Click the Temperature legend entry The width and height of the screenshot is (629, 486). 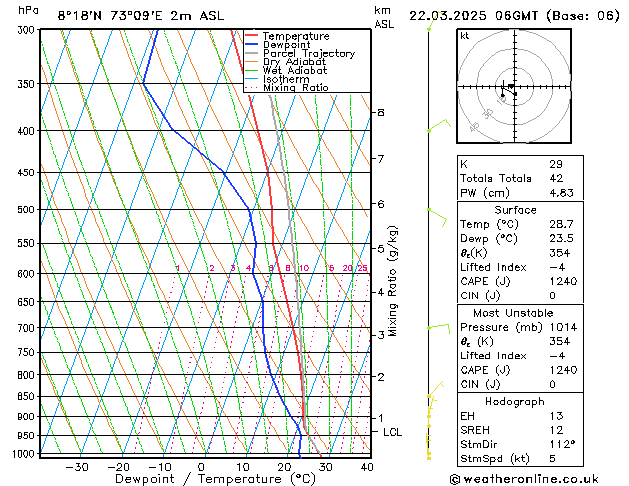coord(296,36)
